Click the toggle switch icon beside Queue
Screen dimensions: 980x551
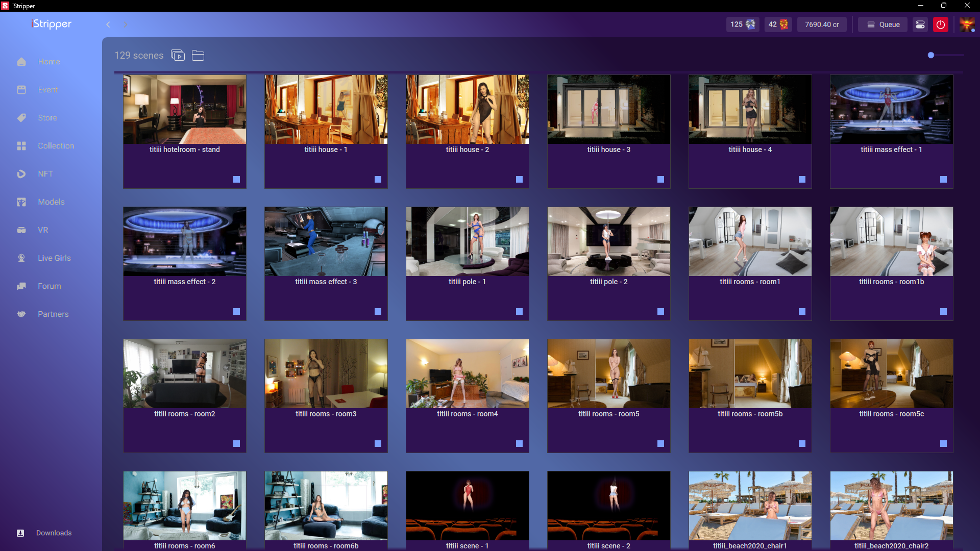click(x=920, y=24)
